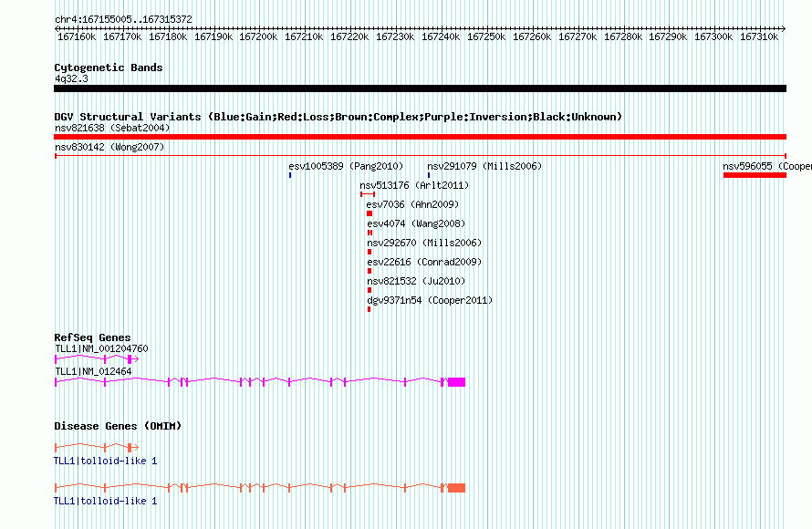Click the red block under nsv821532
This screenshot has height=529, width=812.
[x=370, y=290]
